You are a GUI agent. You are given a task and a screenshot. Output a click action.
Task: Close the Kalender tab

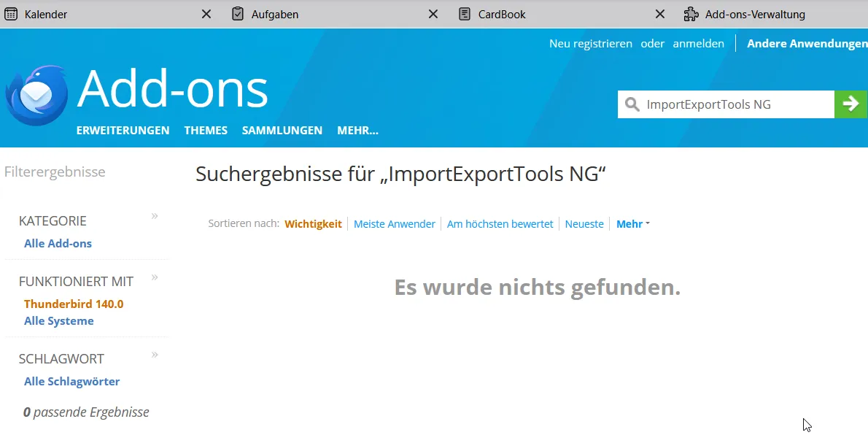point(206,14)
